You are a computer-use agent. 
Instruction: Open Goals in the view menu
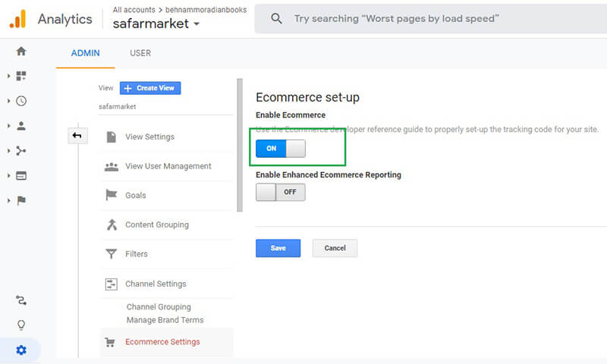pyautogui.click(x=135, y=196)
